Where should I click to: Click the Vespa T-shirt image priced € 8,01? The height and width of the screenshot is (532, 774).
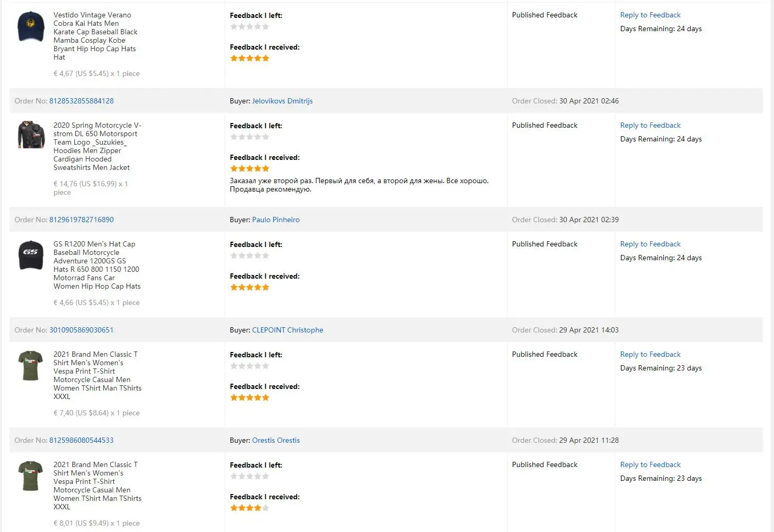(x=31, y=476)
